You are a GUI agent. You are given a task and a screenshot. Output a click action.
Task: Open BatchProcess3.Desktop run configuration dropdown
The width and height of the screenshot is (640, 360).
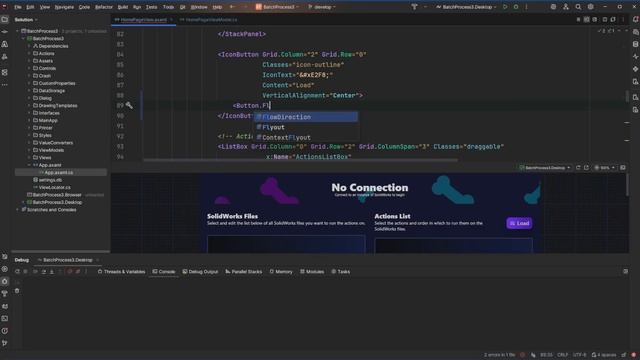pyautogui.click(x=468, y=7)
